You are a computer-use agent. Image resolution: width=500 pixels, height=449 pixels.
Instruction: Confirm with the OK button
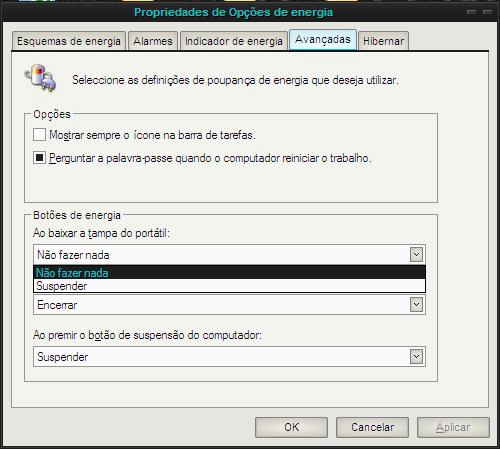(x=291, y=427)
